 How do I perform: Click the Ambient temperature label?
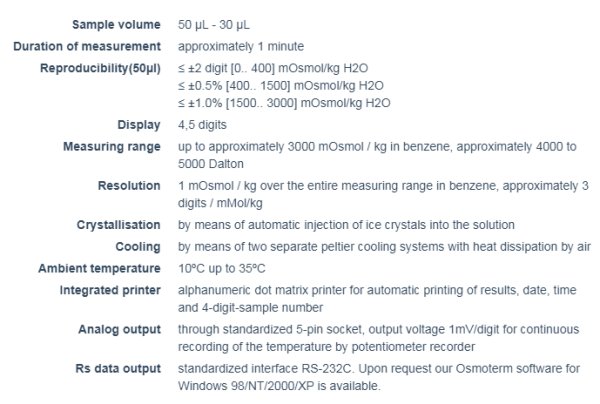click(x=99, y=268)
